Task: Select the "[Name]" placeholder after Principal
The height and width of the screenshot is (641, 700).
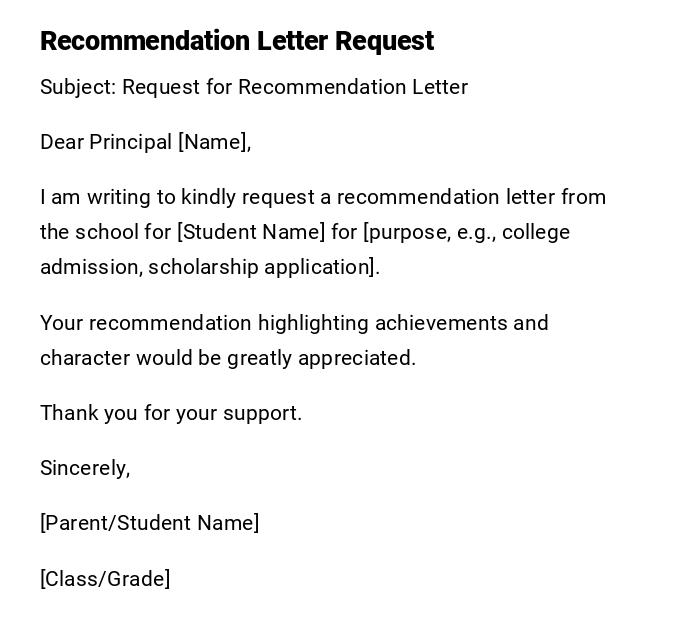Action: pyautogui.click(x=214, y=142)
